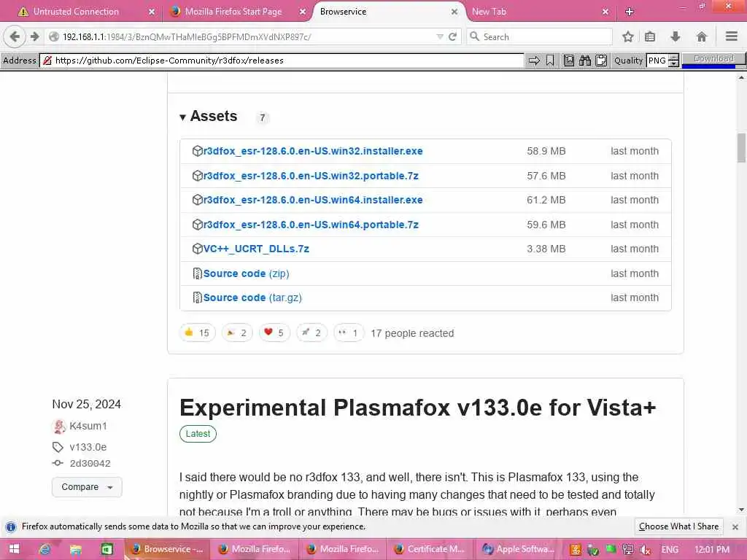Click the page vertical scrollbar thumb
The width and height of the screenshot is (747, 560).
pyautogui.click(x=741, y=147)
